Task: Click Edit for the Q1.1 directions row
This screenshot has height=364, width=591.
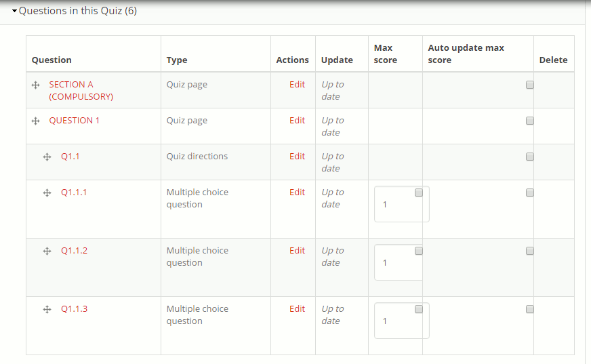Action: [x=297, y=157]
